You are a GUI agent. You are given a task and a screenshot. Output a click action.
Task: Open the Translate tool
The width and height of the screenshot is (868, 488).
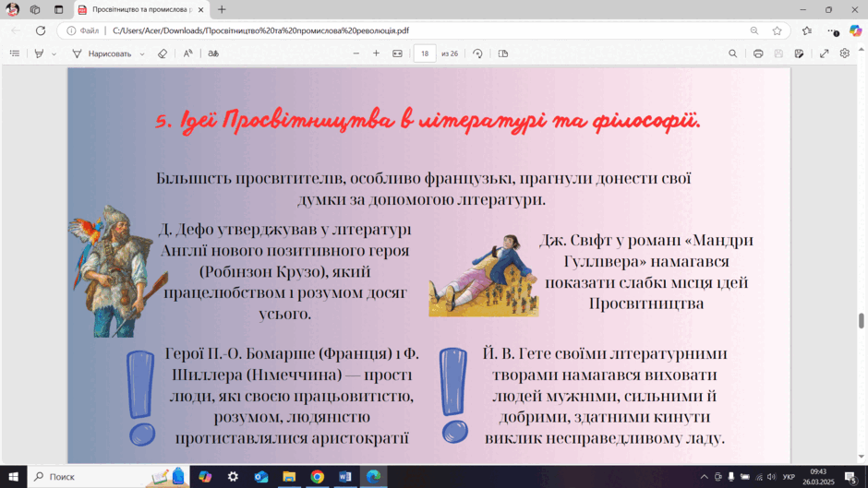(x=213, y=54)
